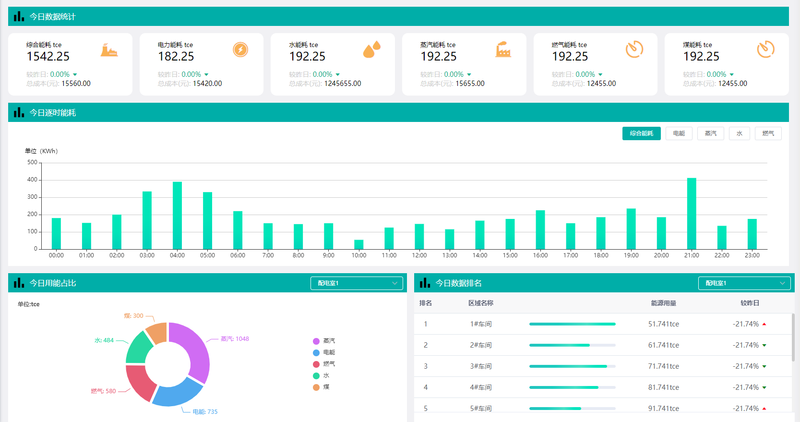Select the 综合能耗 button above the chart
Viewport: 800px width, 422px height.
coord(641,133)
